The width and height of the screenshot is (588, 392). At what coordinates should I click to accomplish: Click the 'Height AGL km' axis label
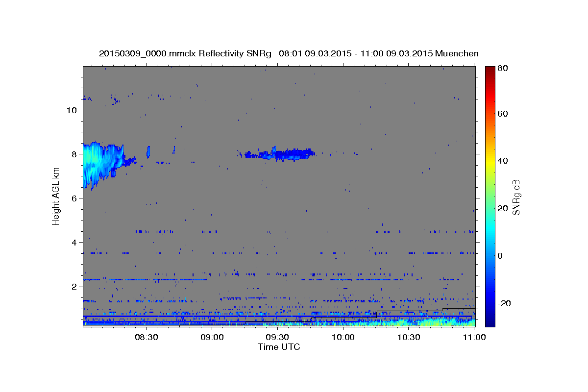(x=56, y=196)
